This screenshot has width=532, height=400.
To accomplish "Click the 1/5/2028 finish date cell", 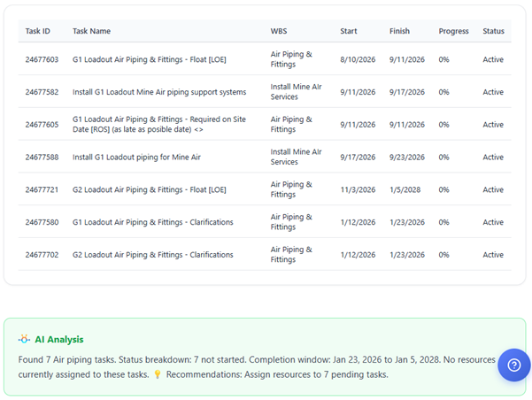I will click(404, 189).
